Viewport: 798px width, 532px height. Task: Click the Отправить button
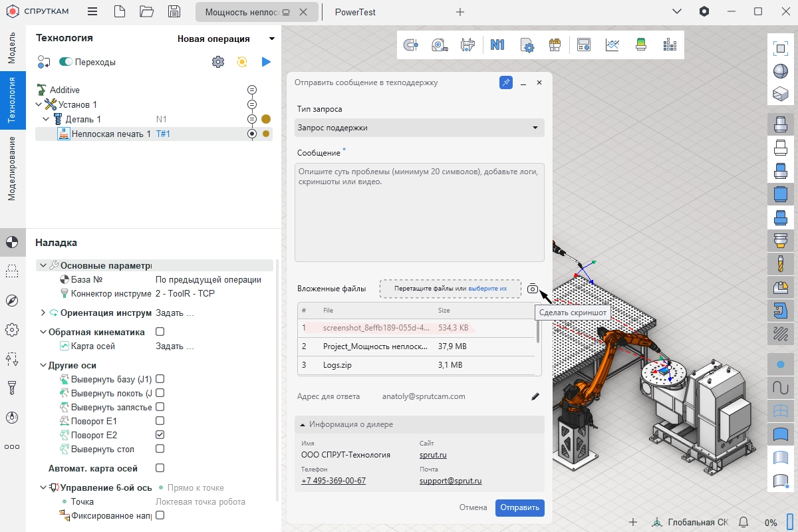point(519,507)
